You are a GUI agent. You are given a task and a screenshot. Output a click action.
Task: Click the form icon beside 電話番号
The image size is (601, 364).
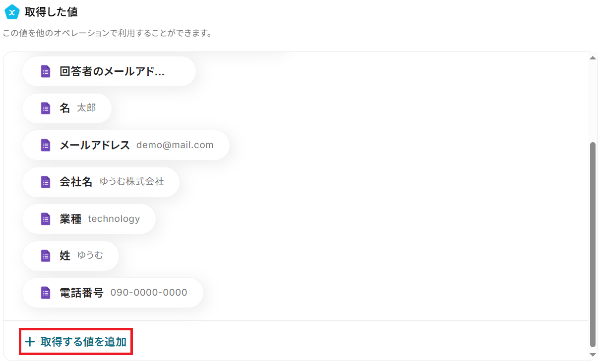click(46, 293)
